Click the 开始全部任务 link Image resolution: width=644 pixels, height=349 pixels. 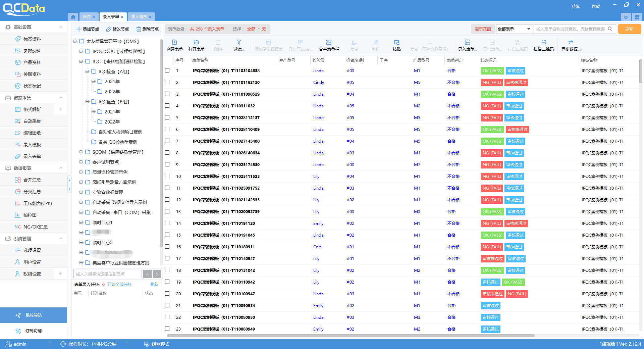[119, 285]
